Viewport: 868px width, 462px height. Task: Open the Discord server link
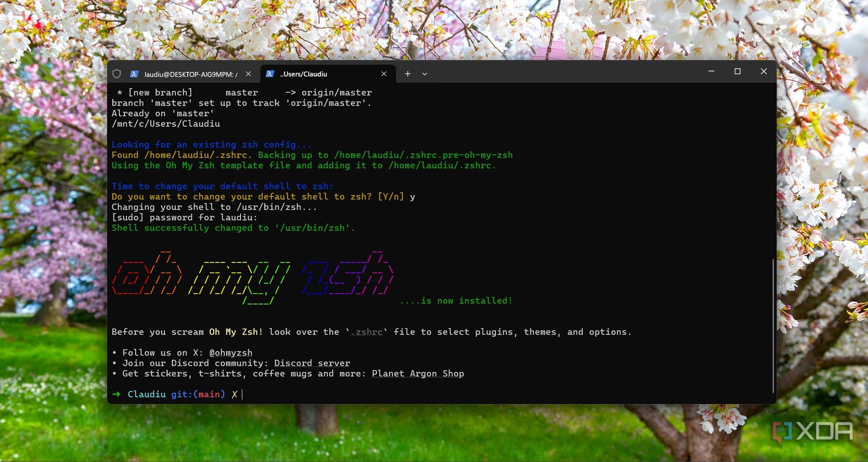[x=312, y=363]
